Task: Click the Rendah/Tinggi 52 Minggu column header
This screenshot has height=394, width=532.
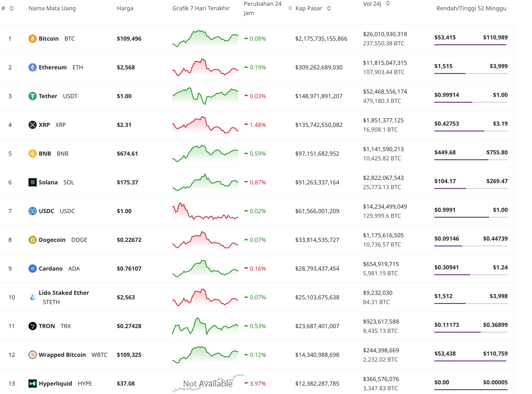Action: coord(471,8)
